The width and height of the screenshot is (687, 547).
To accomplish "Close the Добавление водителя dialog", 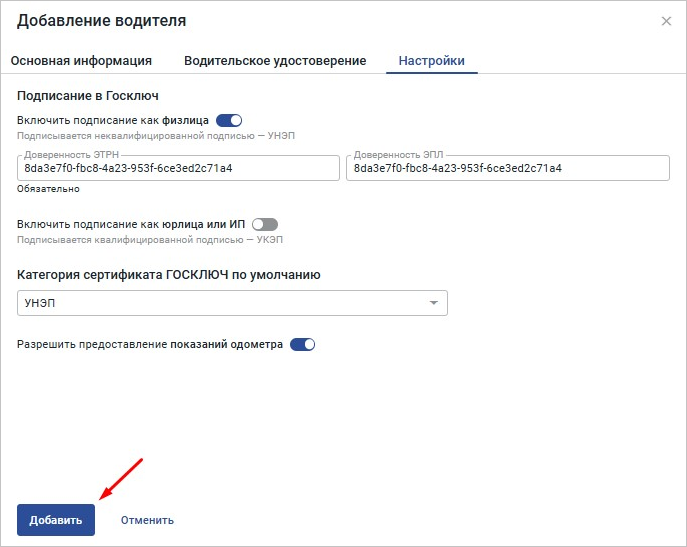I will 666,21.
